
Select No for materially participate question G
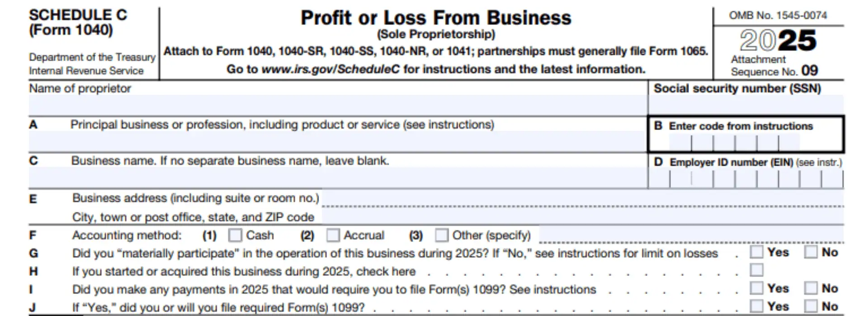(x=811, y=252)
